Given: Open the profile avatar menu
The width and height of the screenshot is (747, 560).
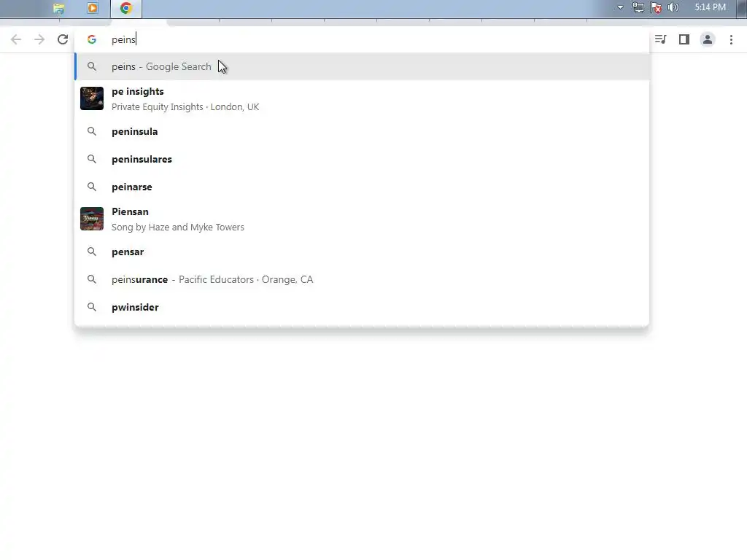Looking at the screenshot, I should coord(708,39).
